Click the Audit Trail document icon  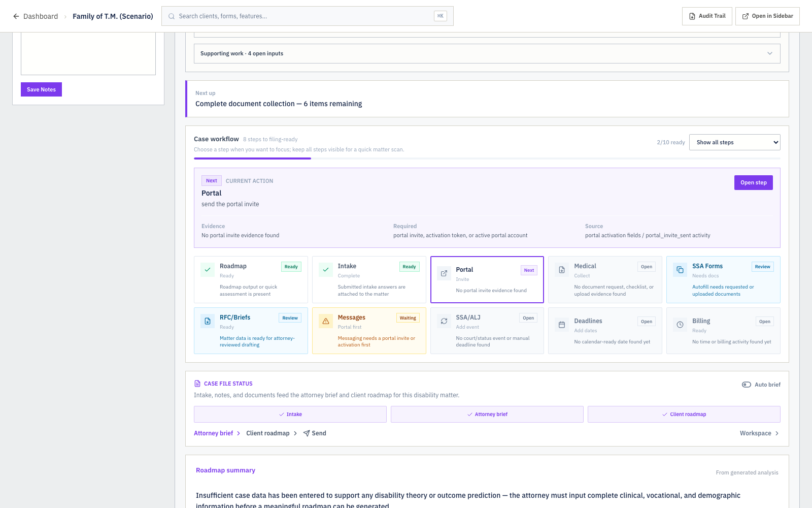(x=692, y=16)
